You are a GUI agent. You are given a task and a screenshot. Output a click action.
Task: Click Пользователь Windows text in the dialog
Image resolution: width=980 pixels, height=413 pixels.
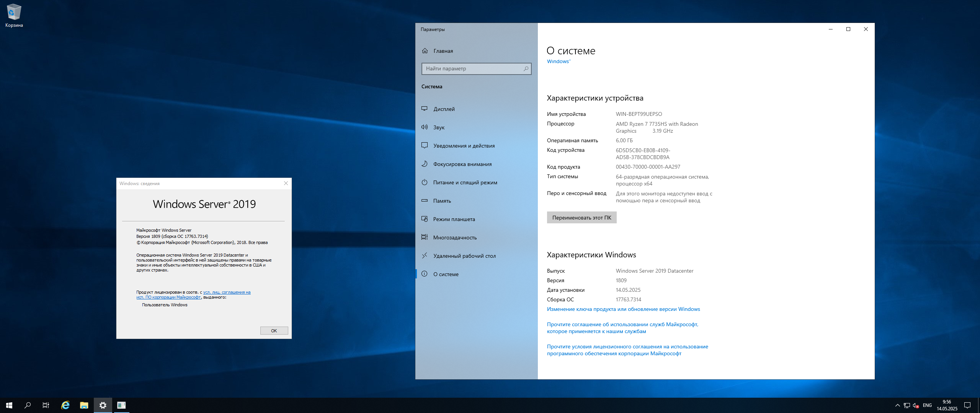tap(165, 305)
